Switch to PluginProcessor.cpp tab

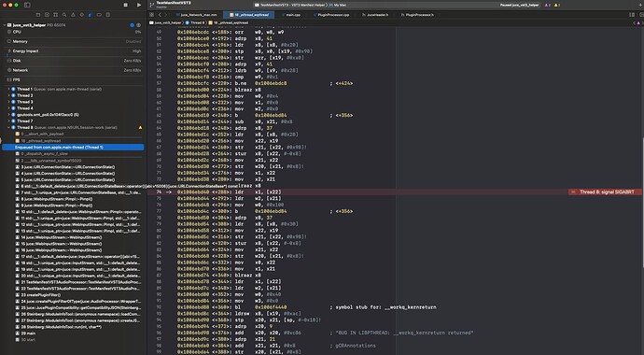(331, 15)
